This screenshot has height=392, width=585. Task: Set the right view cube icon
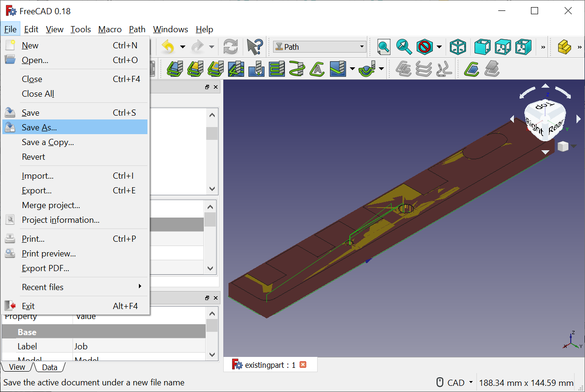pos(523,46)
